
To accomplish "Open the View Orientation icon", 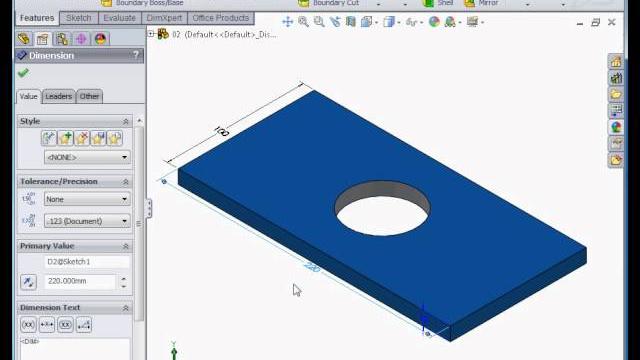I will (x=367, y=22).
